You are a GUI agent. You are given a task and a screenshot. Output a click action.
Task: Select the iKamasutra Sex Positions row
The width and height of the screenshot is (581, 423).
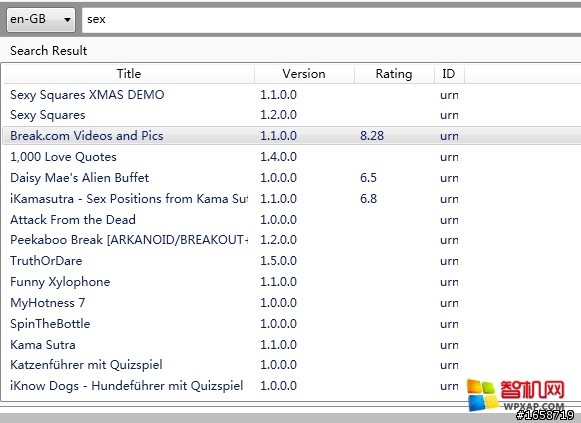292,199
